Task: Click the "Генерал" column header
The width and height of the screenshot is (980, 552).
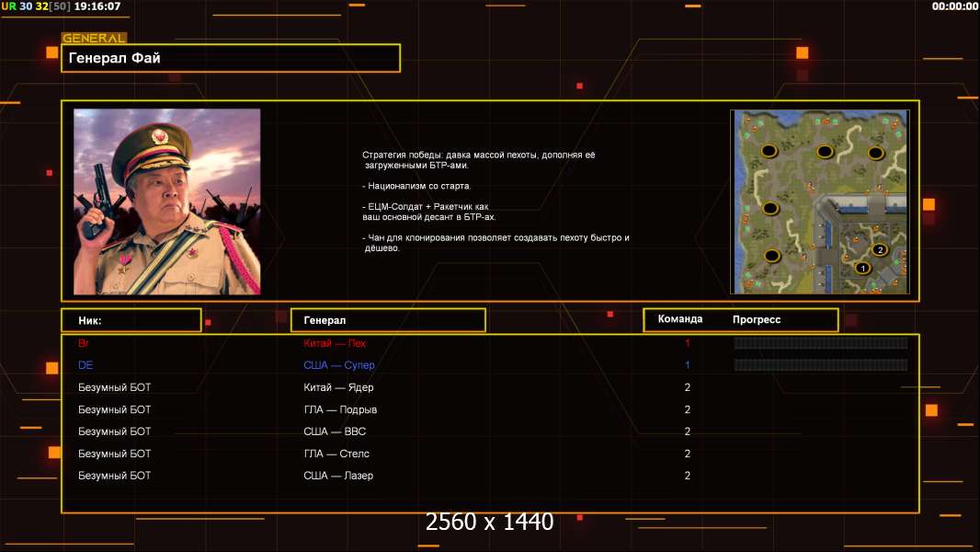Action: pos(388,320)
